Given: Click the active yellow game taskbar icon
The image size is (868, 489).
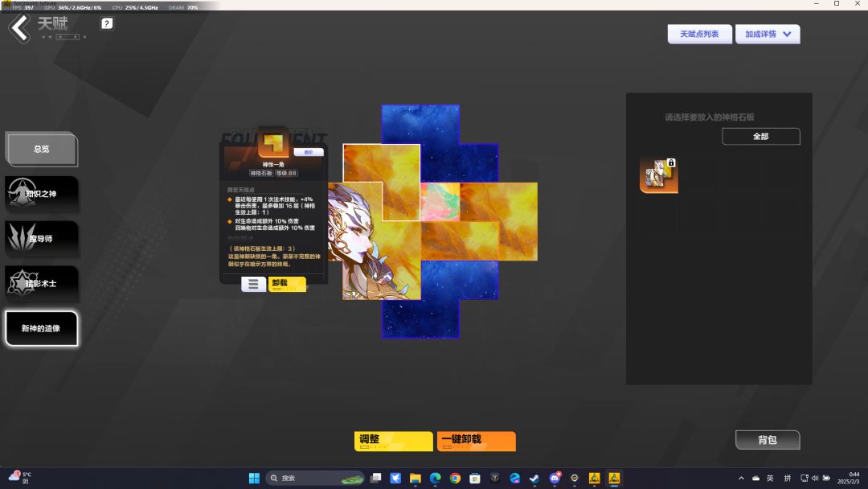Looking at the screenshot, I should tap(614, 478).
